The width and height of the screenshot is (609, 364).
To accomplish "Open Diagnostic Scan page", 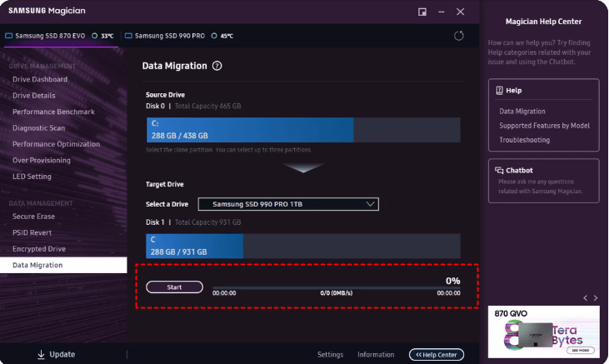I will coord(39,127).
